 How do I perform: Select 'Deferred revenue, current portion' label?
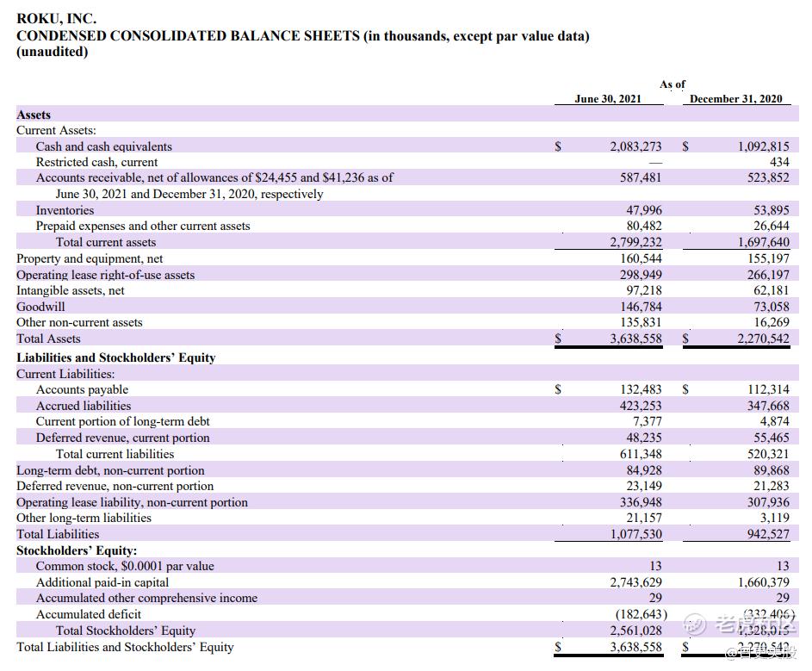pyautogui.click(x=123, y=438)
